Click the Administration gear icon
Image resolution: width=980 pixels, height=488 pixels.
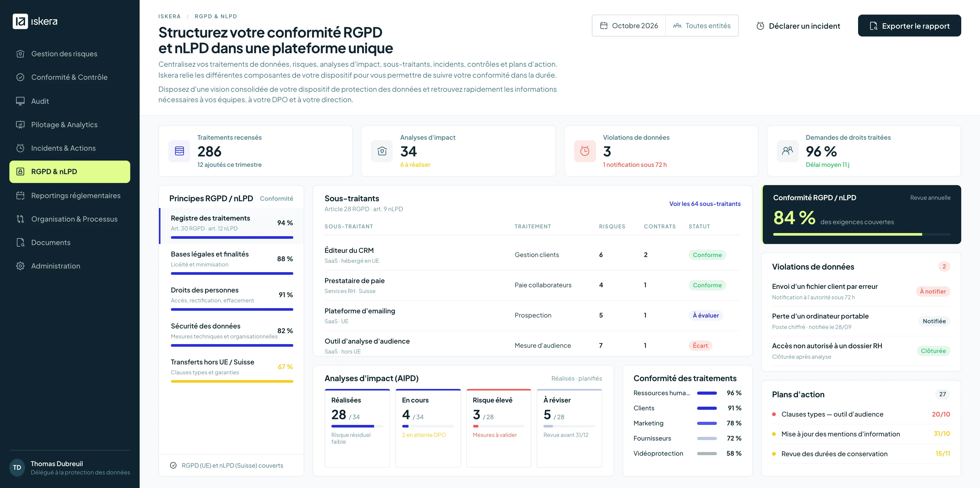click(x=21, y=266)
